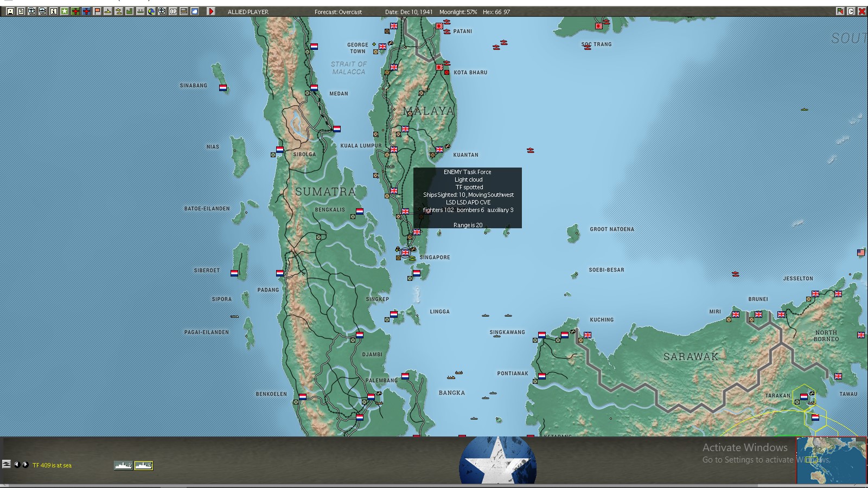Select the first ship silhouette button
The height and width of the screenshot is (488, 868).
123,465
